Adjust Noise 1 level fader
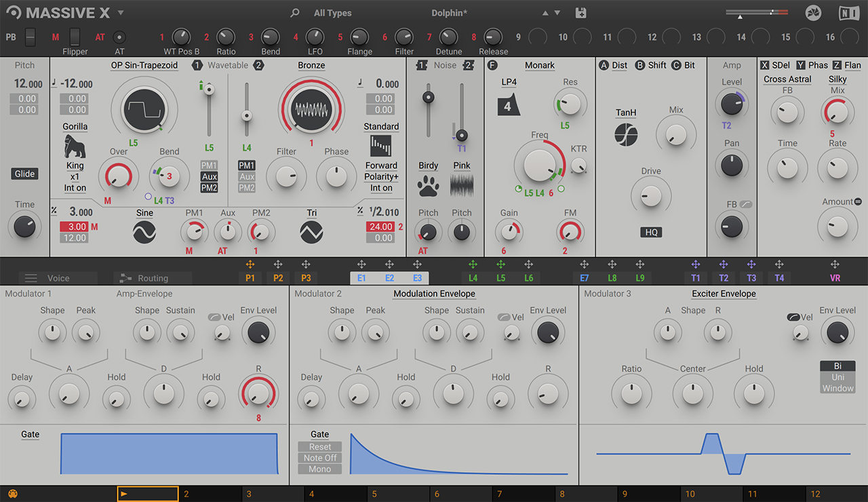This screenshot has width=868, height=502. (x=428, y=98)
